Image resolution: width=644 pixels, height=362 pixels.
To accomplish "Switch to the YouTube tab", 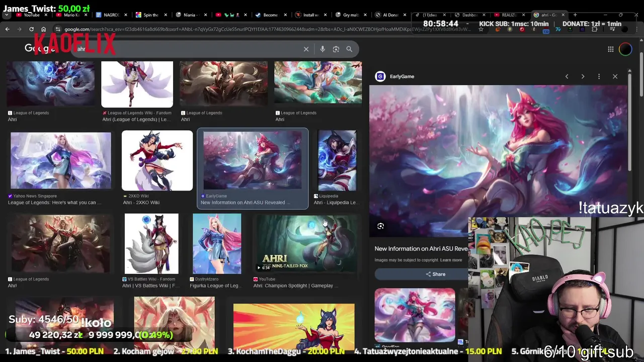I will [x=31, y=15].
